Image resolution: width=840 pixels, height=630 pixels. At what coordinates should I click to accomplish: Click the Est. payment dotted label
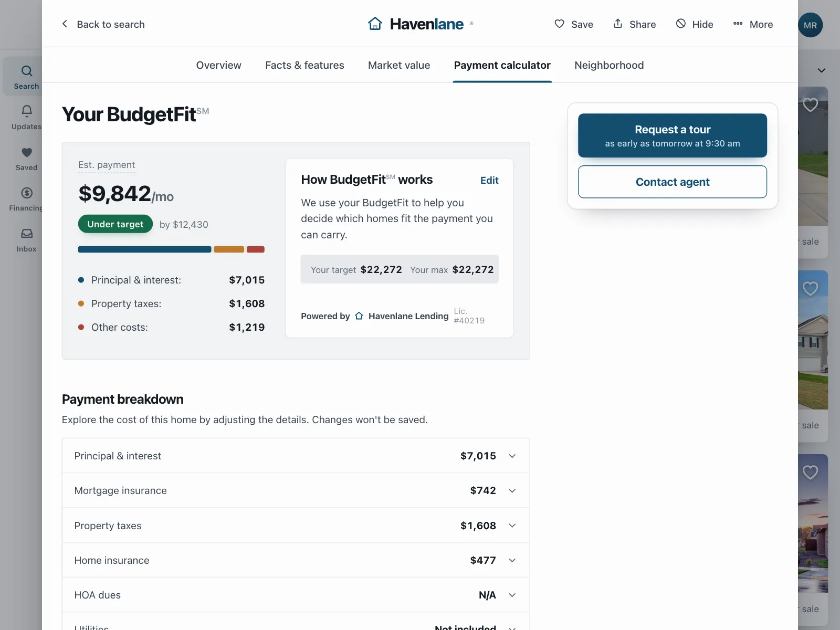click(107, 165)
